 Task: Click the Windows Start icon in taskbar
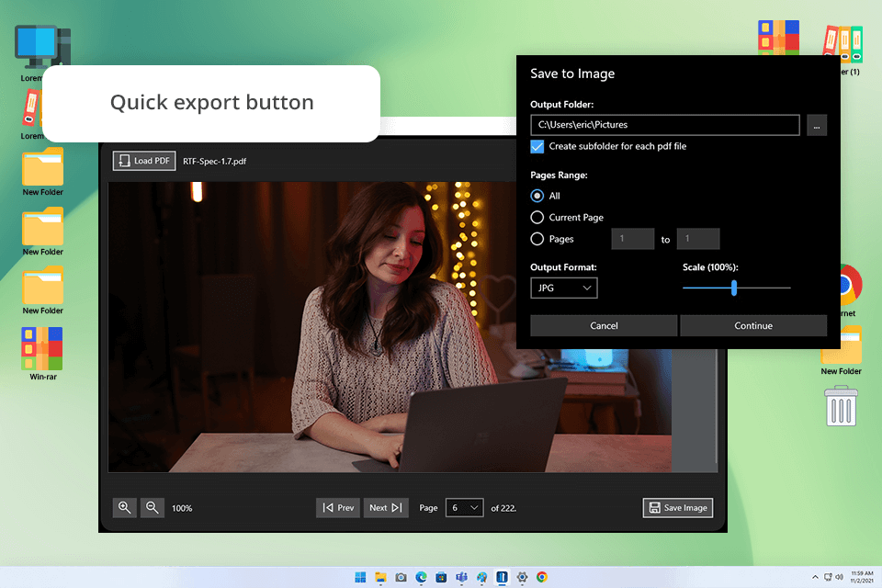360,577
